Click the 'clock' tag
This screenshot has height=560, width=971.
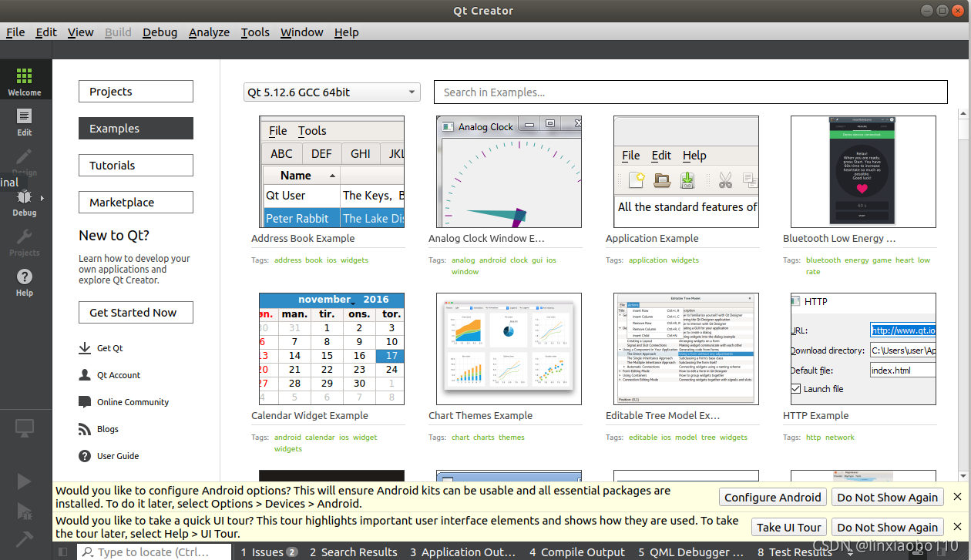pyautogui.click(x=519, y=260)
